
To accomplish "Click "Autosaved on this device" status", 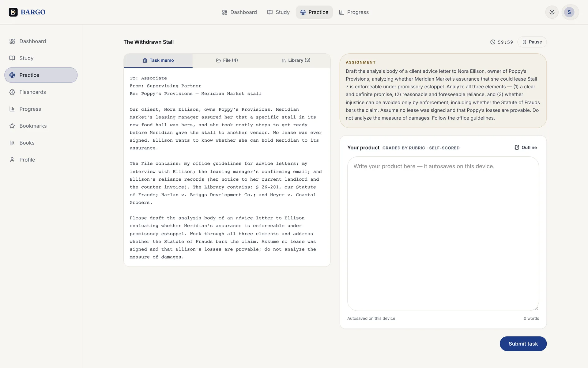I will pyautogui.click(x=371, y=318).
